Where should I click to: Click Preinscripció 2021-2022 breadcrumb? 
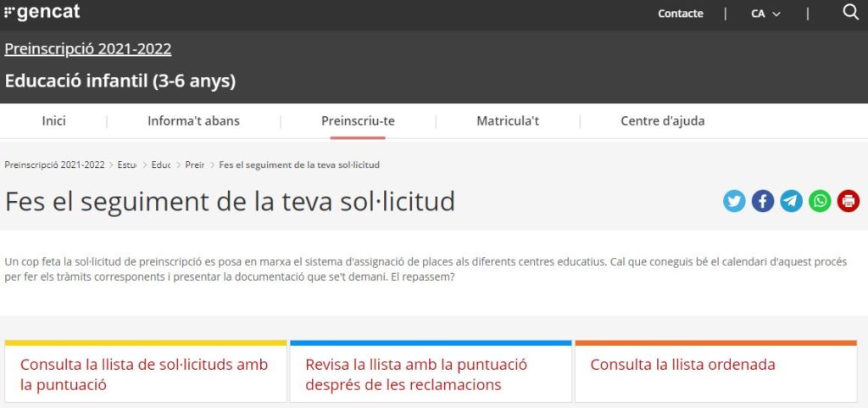[54, 164]
